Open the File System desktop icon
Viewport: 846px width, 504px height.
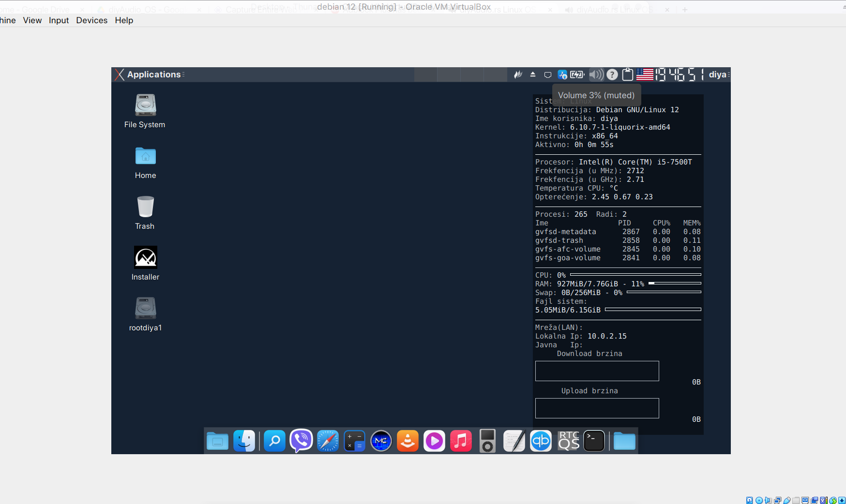[145, 111]
